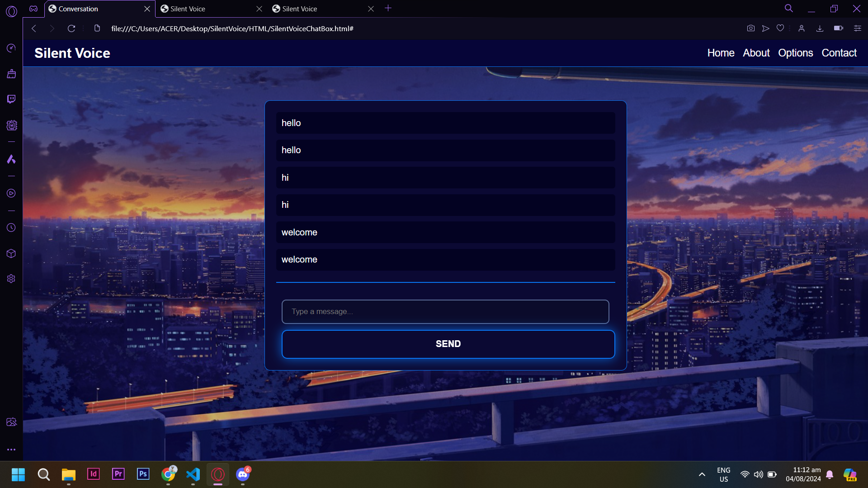868x488 pixels.
Task: Open Twitch in the Opera sidebar
Action: 11,99
